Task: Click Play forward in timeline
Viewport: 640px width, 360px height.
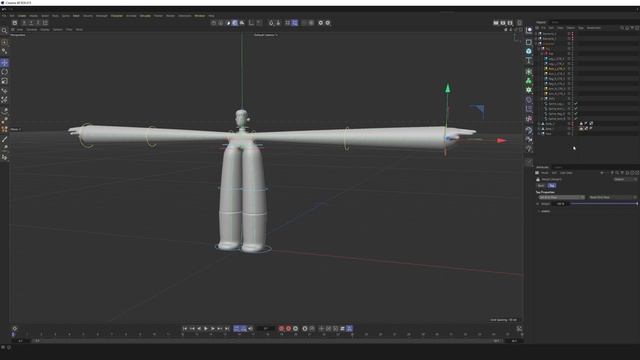Action: pos(206,329)
